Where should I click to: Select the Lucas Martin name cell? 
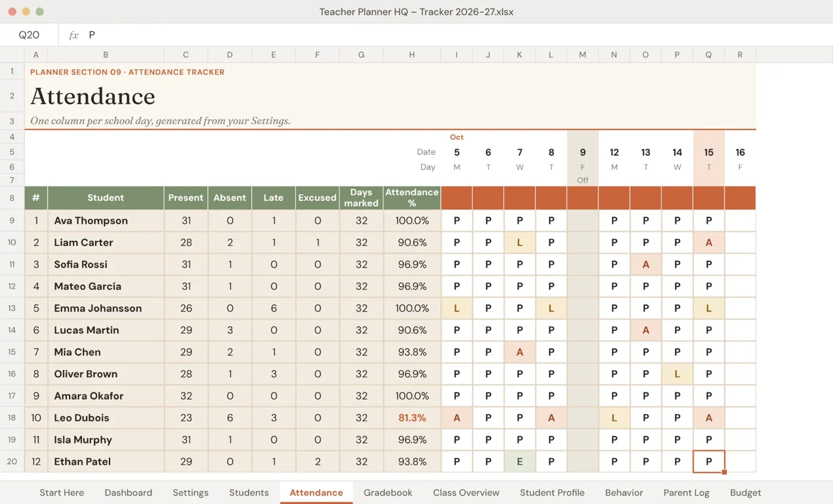pos(106,330)
